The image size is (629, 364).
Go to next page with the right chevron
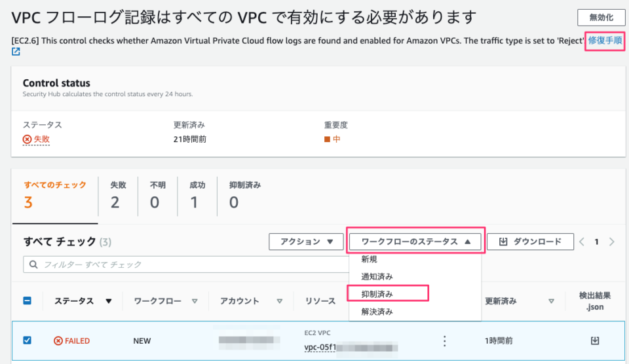coord(612,242)
